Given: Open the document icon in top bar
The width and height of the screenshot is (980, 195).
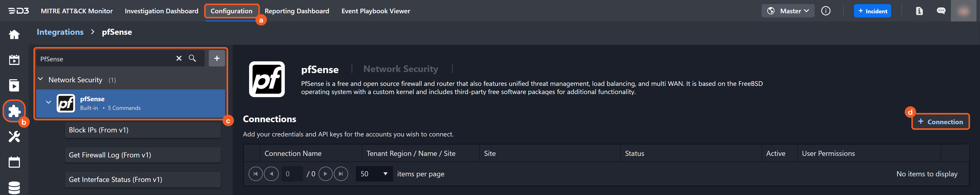Looking at the screenshot, I should click(919, 11).
